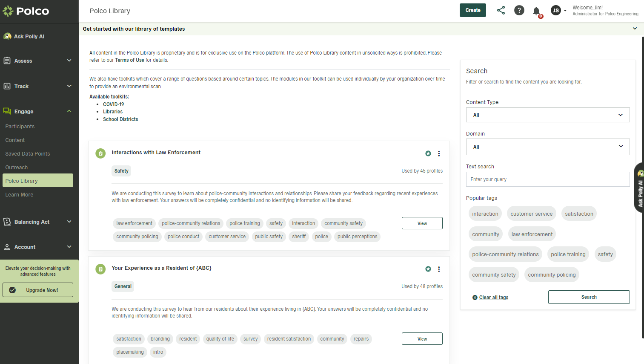
Task: Collapse the Get started templates banner
Action: coord(635,29)
